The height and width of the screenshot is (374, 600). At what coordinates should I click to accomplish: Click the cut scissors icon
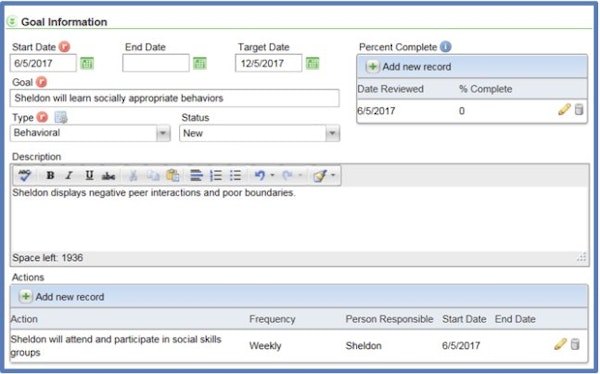[x=133, y=176]
